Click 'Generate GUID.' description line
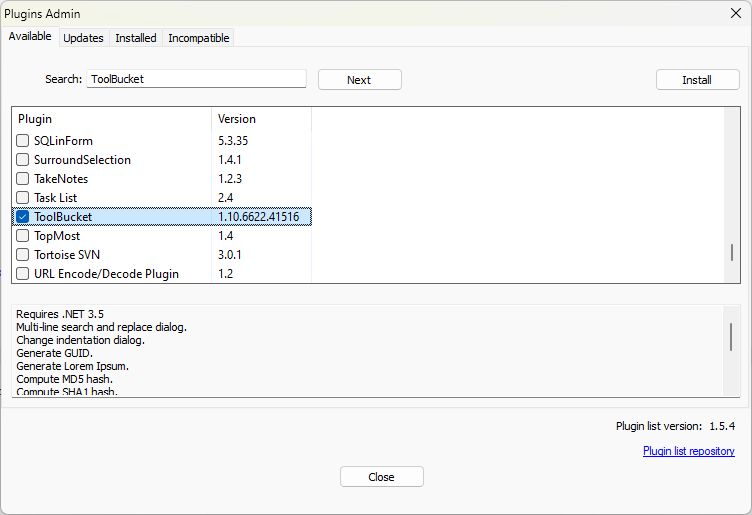The height and width of the screenshot is (515, 752). pyautogui.click(x=54, y=353)
